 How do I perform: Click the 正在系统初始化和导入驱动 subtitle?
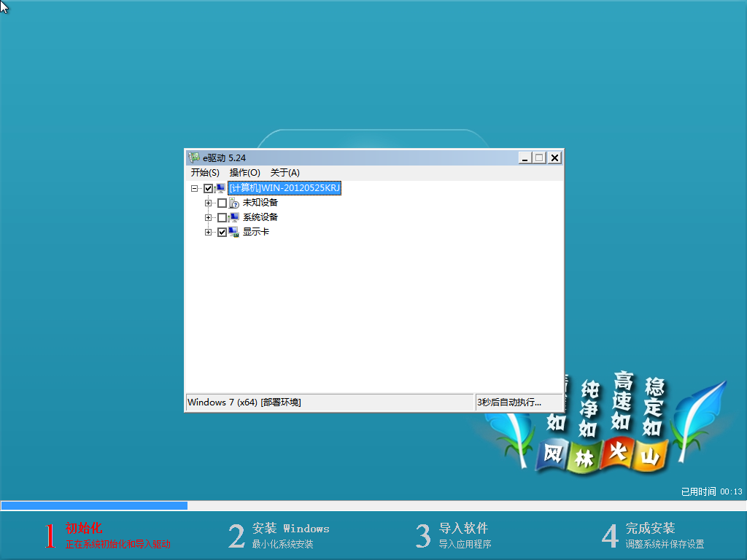[117, 544]
